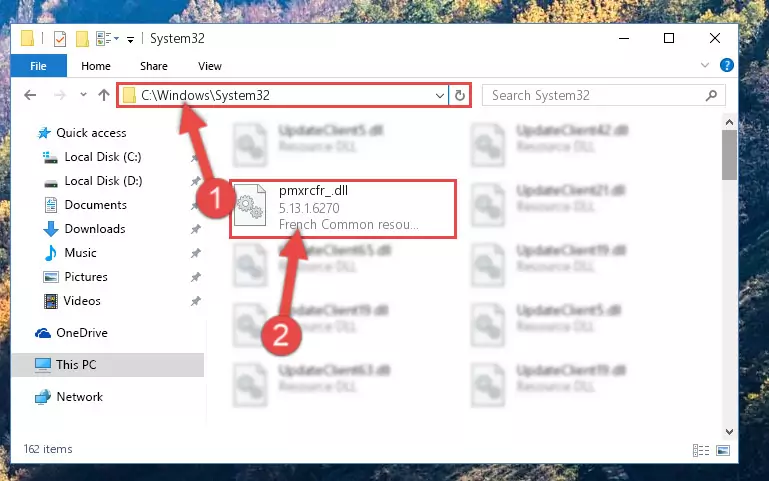Click the pin icon beside Videos
Viewport: 769px width, 481px height.
(196, 301)
